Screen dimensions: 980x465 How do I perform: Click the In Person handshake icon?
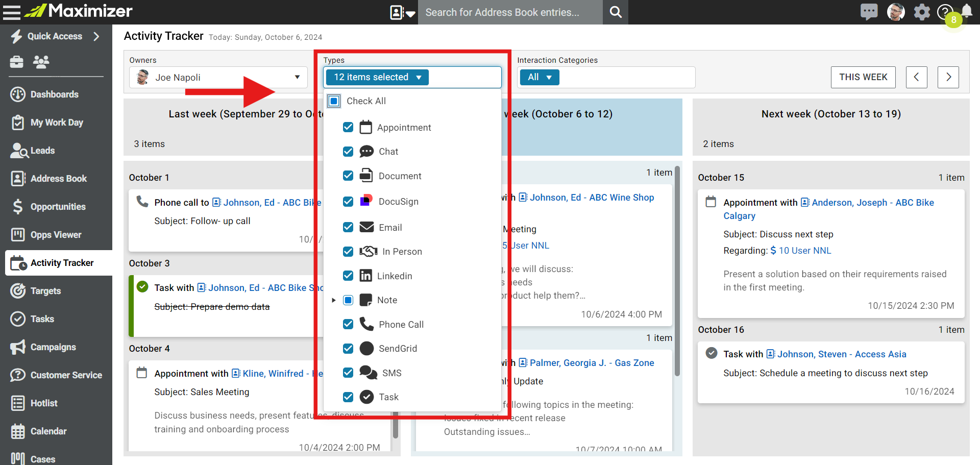[368, 251]
